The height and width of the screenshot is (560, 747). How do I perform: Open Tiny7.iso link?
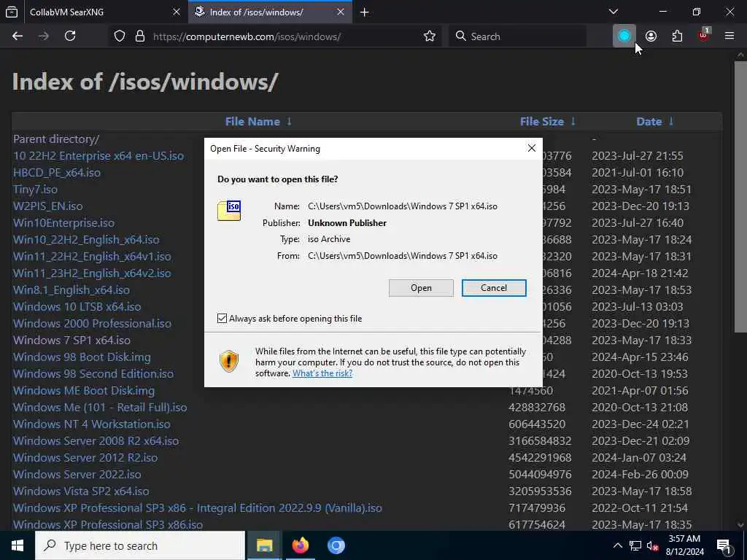35,190
